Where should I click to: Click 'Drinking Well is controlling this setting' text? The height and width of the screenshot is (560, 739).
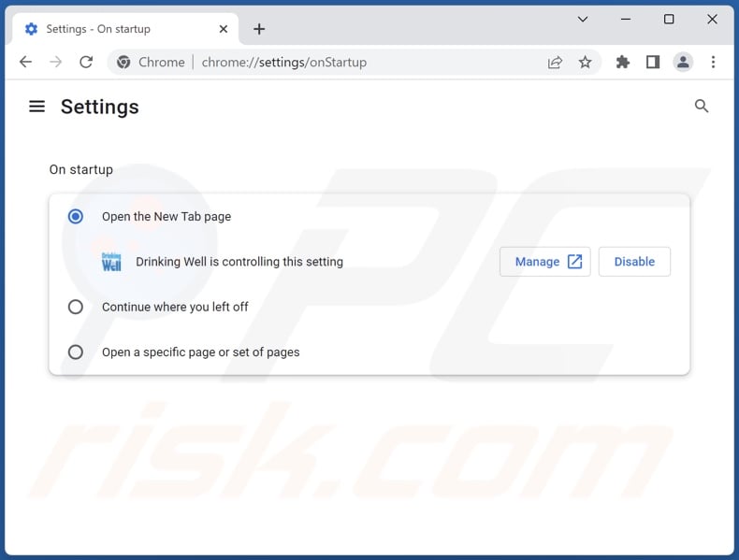(239, 262)
